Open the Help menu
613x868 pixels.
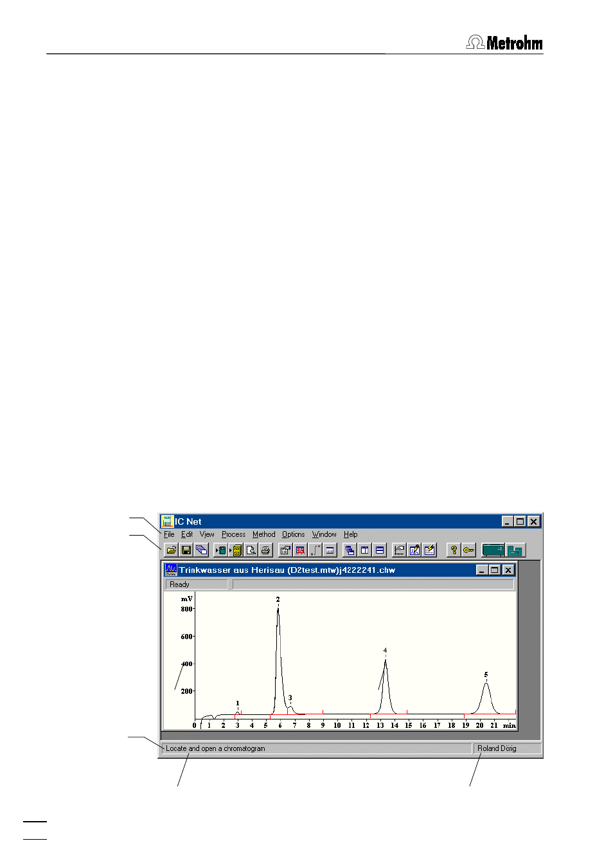coord(350,534)
